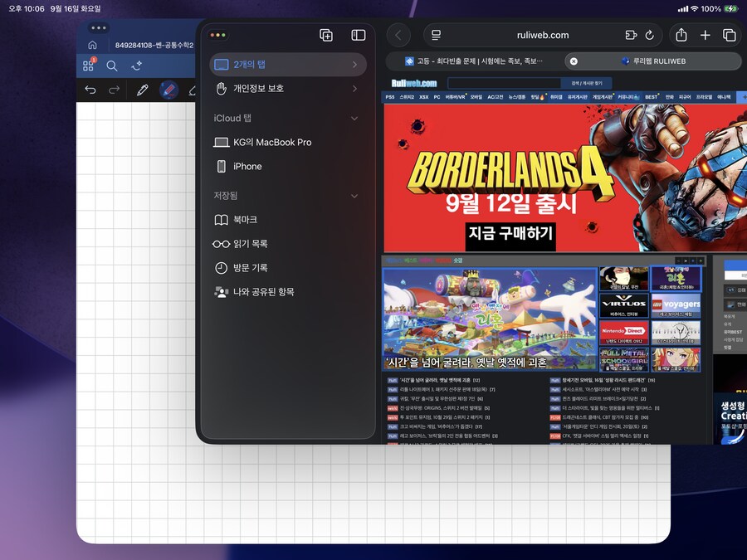Go back using Safari's back arrow
Image resolution: width=747 pixels, height=560 pixels.
coord(398,35)
